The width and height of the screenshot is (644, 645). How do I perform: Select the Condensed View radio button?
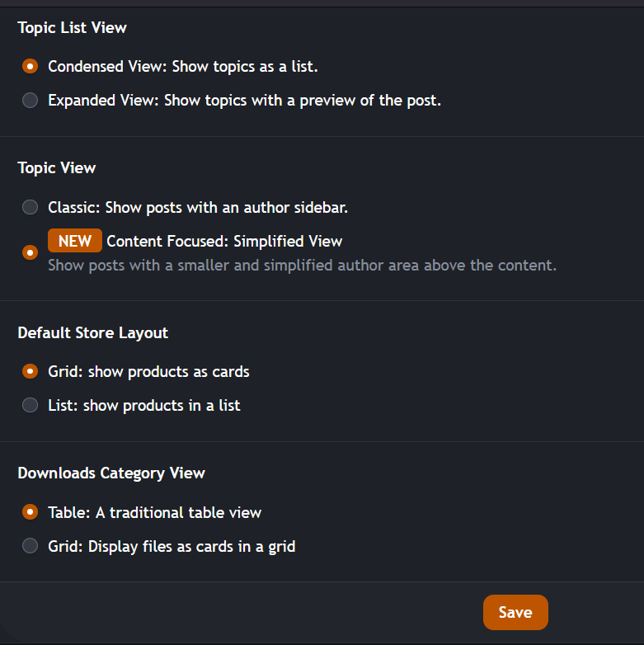31,66
